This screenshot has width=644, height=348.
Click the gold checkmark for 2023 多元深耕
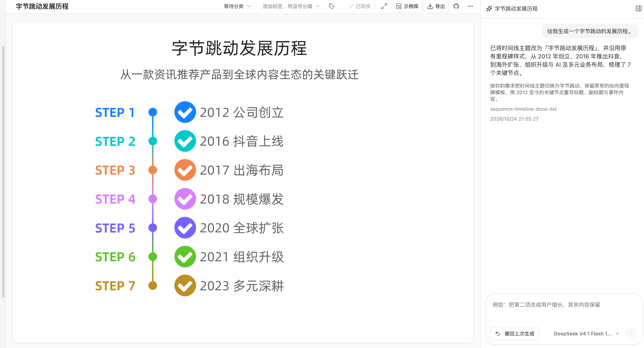point(185,286)
